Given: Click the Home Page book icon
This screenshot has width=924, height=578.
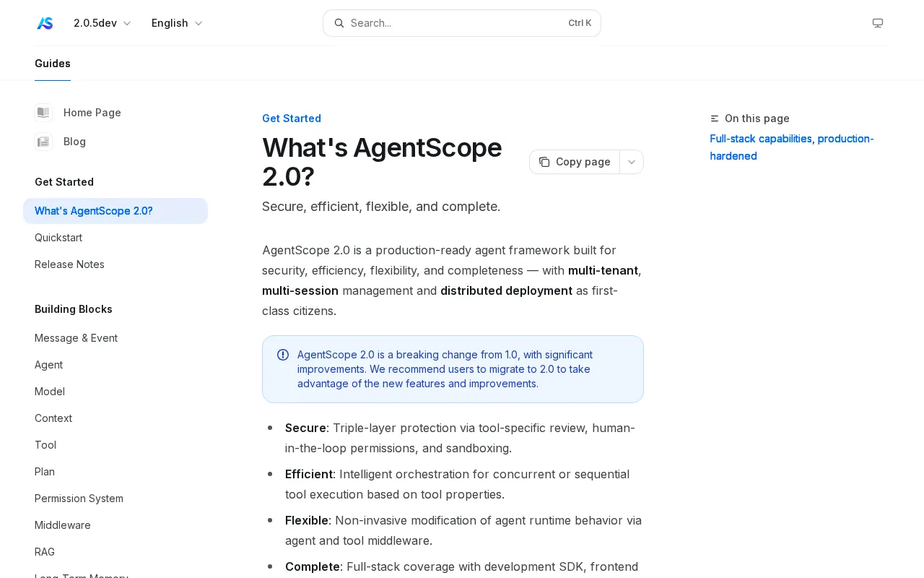Looking at the screenshot, I should [x=43, y=113].
